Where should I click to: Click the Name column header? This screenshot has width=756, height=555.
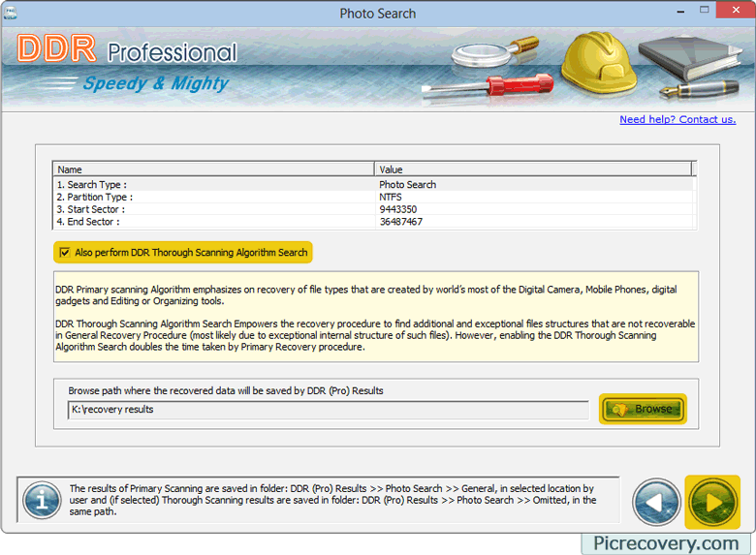click(213, 170)
